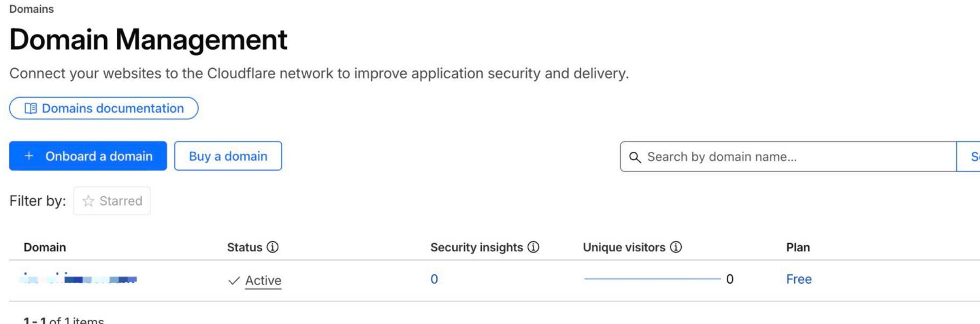Open the Security insights info icon
Viewport: 980px width, 324px height.
(533, 247)
